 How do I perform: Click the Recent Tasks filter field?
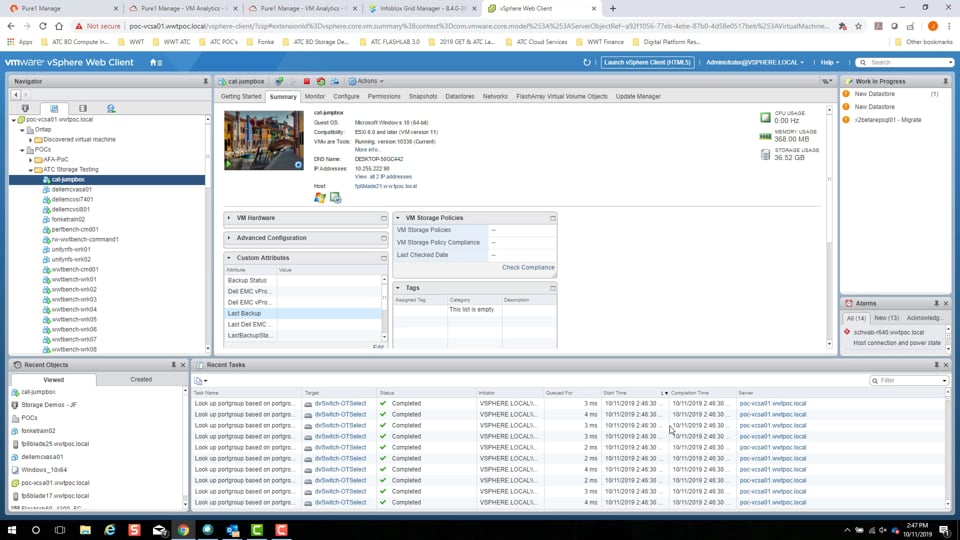click(909, 381)
